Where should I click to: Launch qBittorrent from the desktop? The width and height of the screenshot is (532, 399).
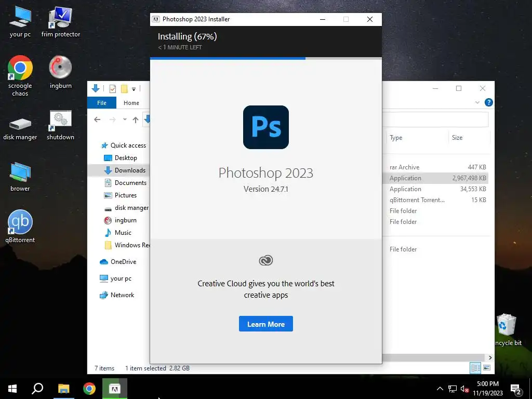point(20,227)
